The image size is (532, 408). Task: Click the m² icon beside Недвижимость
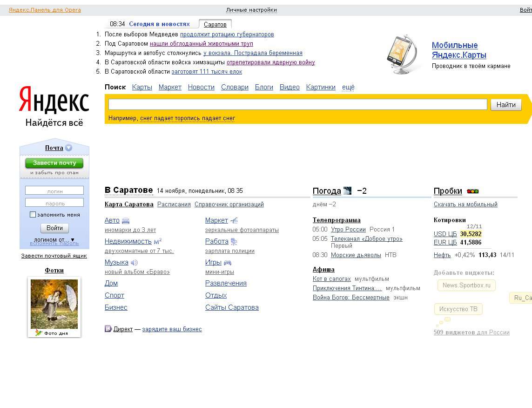(x=157, y=241)
